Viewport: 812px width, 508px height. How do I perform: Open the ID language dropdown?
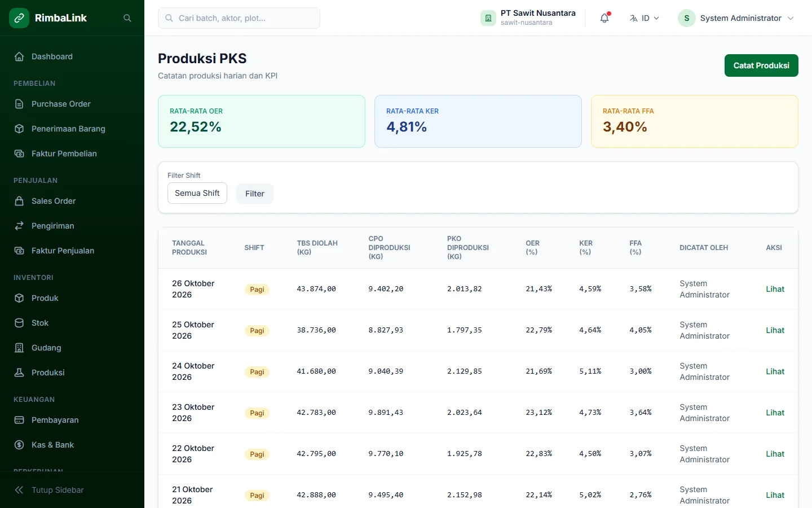pyautogui.click(x=644, y=18)
